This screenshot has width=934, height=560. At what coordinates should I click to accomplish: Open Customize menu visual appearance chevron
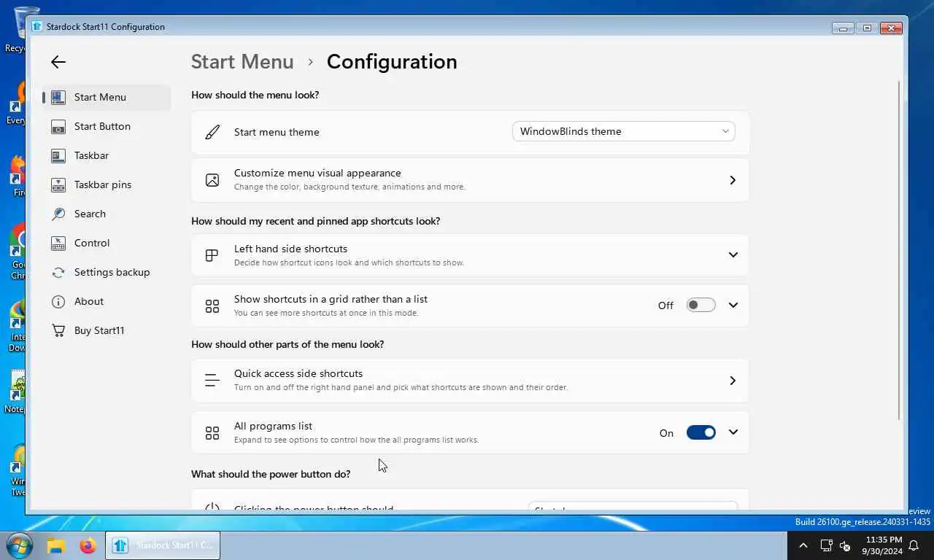point(733,180)
